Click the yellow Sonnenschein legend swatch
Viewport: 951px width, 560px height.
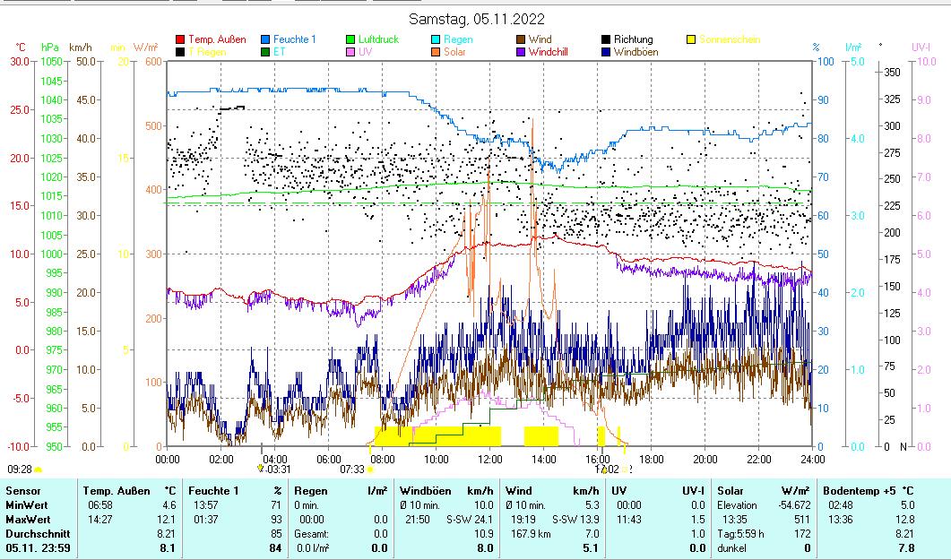691,39
